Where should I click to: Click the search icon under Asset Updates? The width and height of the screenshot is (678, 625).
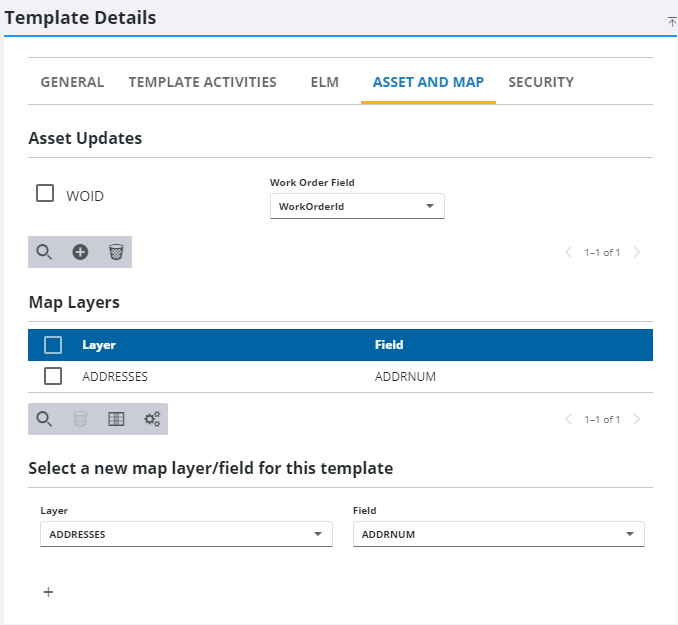44,252
